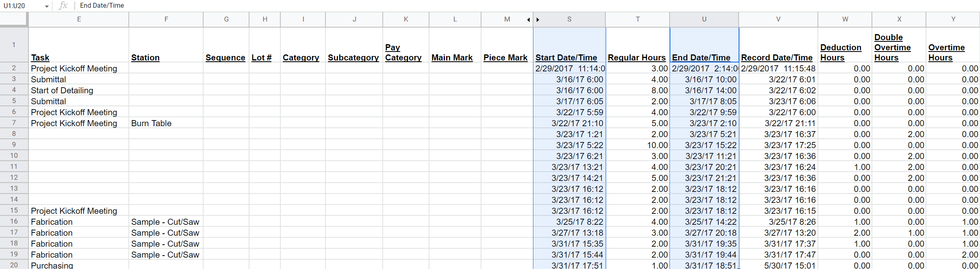This screenshot has width=980, height=269.
Task: Click the select-all corner box
Action: click(14, 19)
